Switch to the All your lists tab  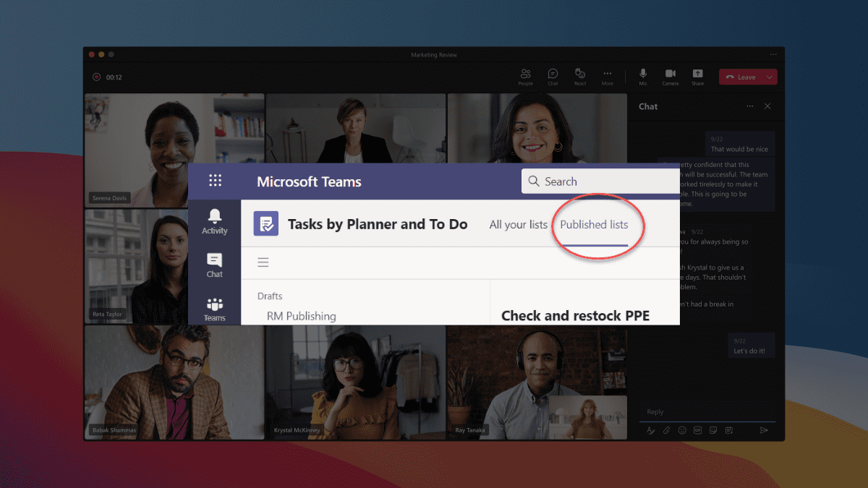pyautogui.click(x=519, y=225)
